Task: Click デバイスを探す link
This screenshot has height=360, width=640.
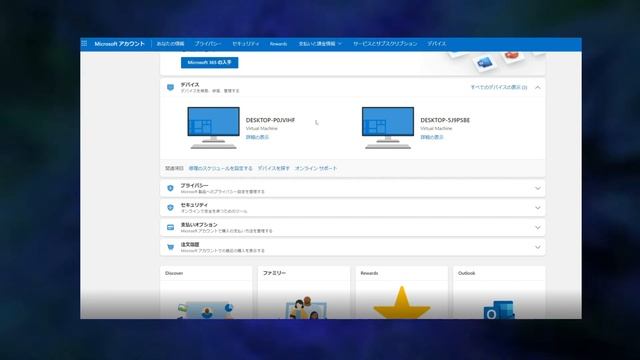Action: (273, 168)
